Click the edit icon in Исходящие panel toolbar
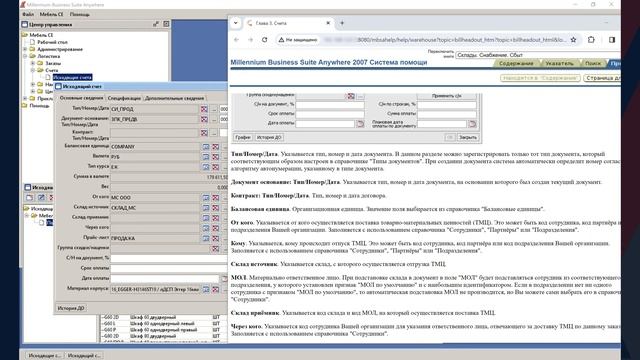The image size is (640, 360). click(41, 198)
